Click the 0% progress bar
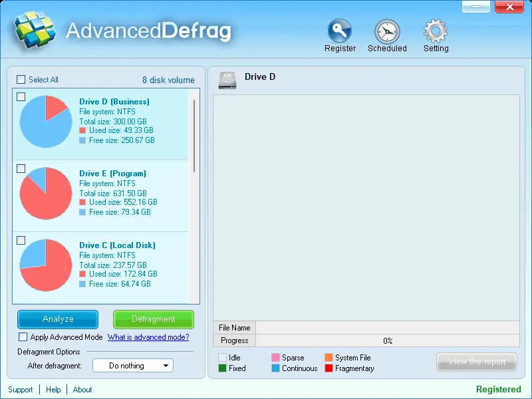The image size is (532, 399). tap(388, 340)
